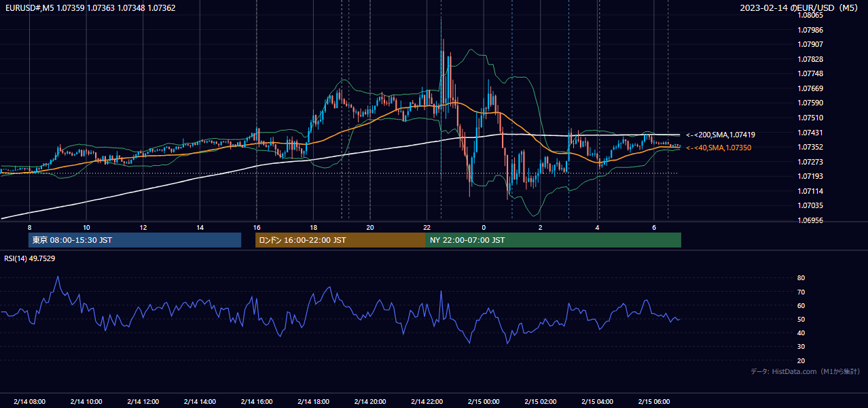The height and width of the screenshot is (408, 868).
Task: Click hour label 14 under price chart
Action: pyautogui.click(x=200, y=227)
